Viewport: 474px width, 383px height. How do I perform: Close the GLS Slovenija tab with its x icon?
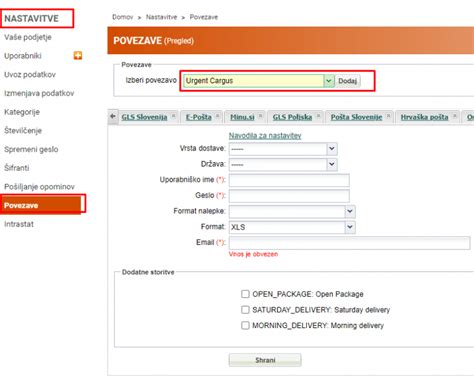(173, 116)
